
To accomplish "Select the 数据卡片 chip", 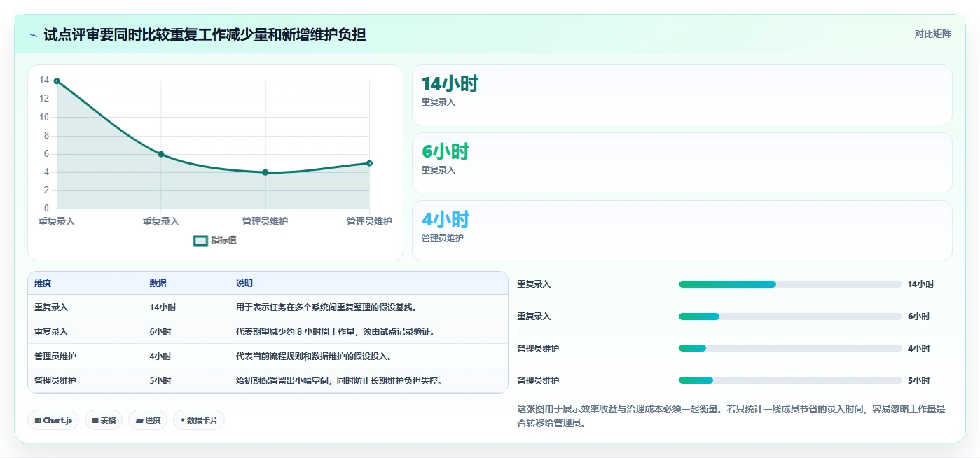I will 199,420.
